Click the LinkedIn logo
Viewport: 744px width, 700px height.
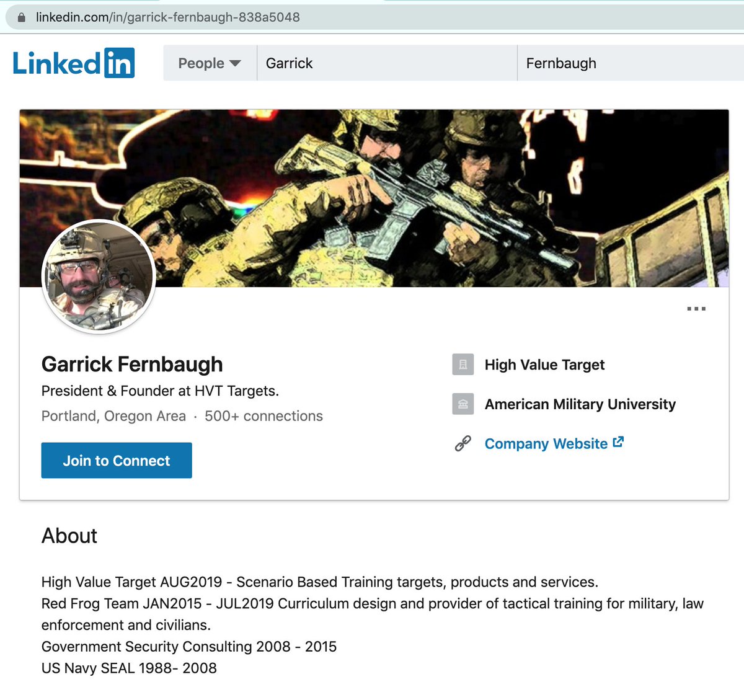click(74, 63)
